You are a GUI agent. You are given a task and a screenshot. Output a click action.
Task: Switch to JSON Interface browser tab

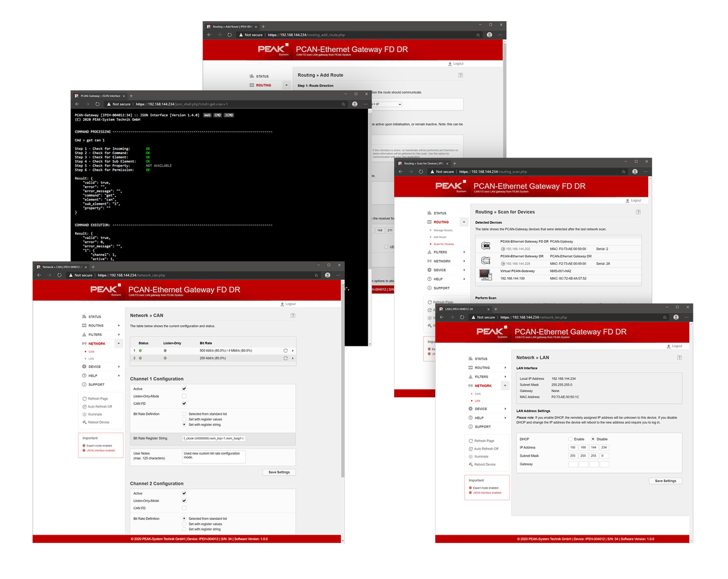pyautogui.click(x=100, y=96)
